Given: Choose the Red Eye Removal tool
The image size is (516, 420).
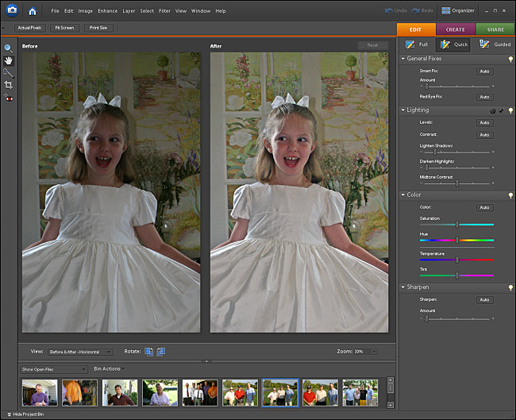Looking at the screenshot, I should tap(9, 98).
